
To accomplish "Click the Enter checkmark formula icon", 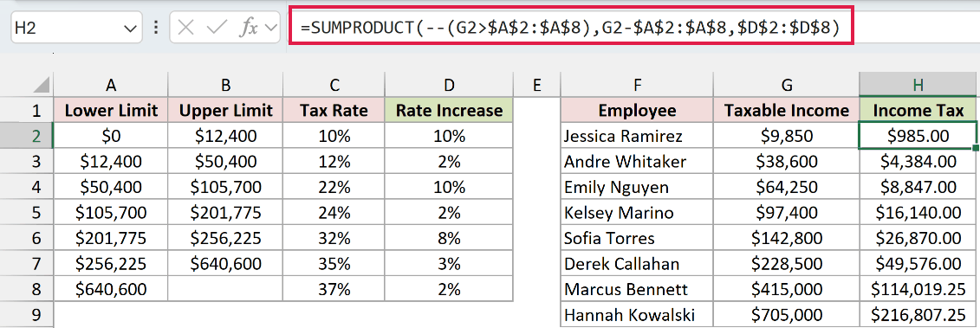I will 217,27.
